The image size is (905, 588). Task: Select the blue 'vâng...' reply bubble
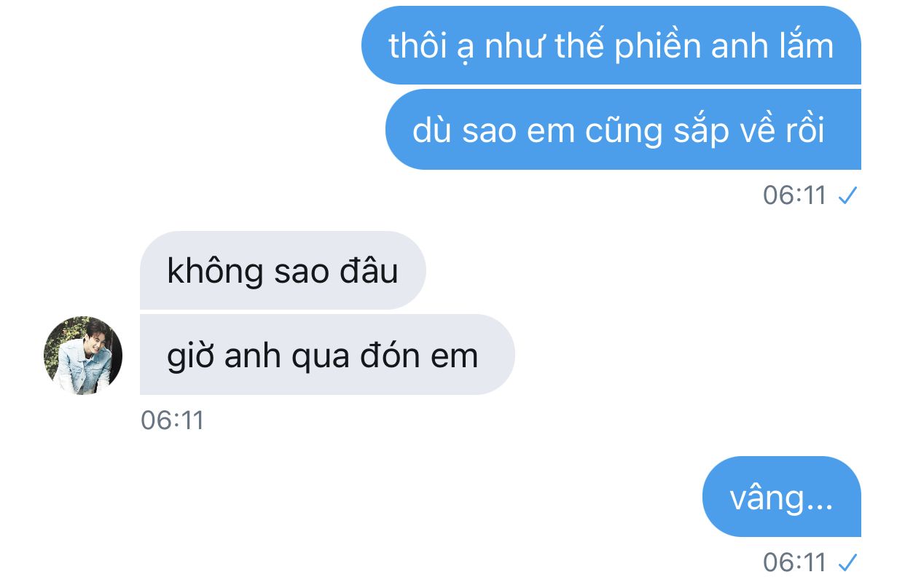click(781, 497)
